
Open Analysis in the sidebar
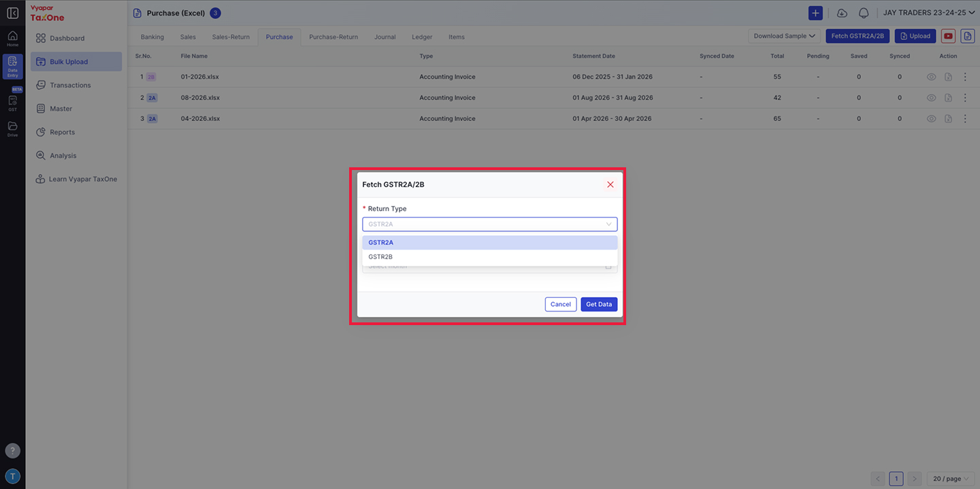(76, 156)
